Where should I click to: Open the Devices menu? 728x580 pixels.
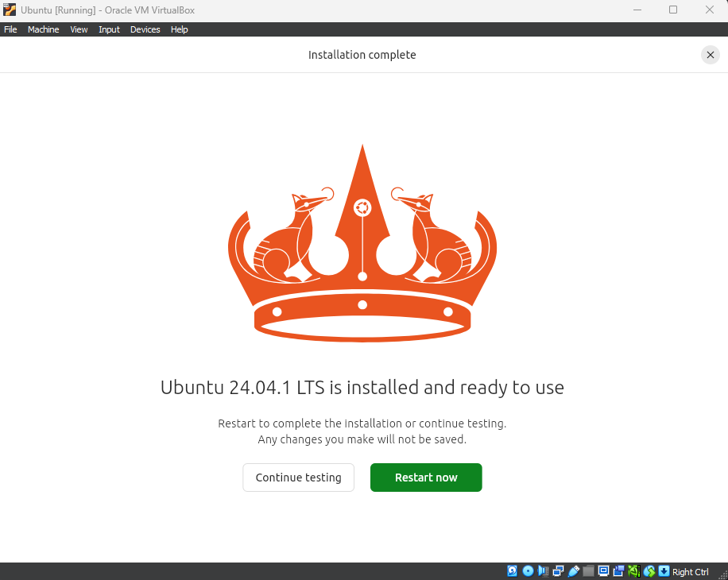145,29
